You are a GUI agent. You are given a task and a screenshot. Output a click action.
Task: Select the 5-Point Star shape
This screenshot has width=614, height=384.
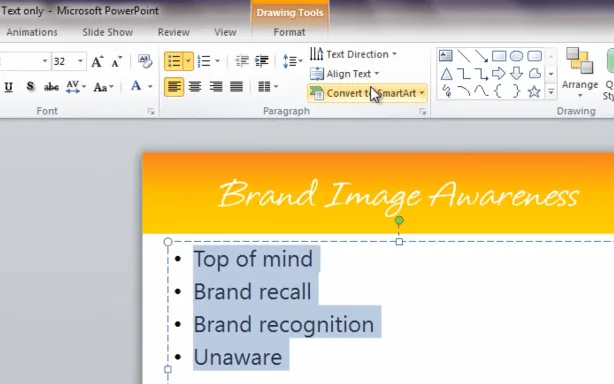(x=534, y=92)
